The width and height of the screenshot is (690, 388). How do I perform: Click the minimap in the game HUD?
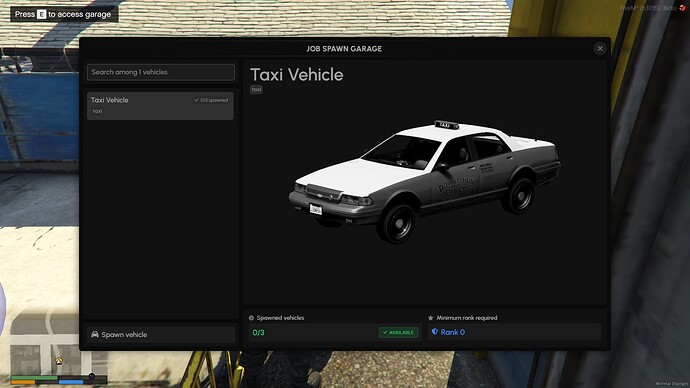(58, 344)
